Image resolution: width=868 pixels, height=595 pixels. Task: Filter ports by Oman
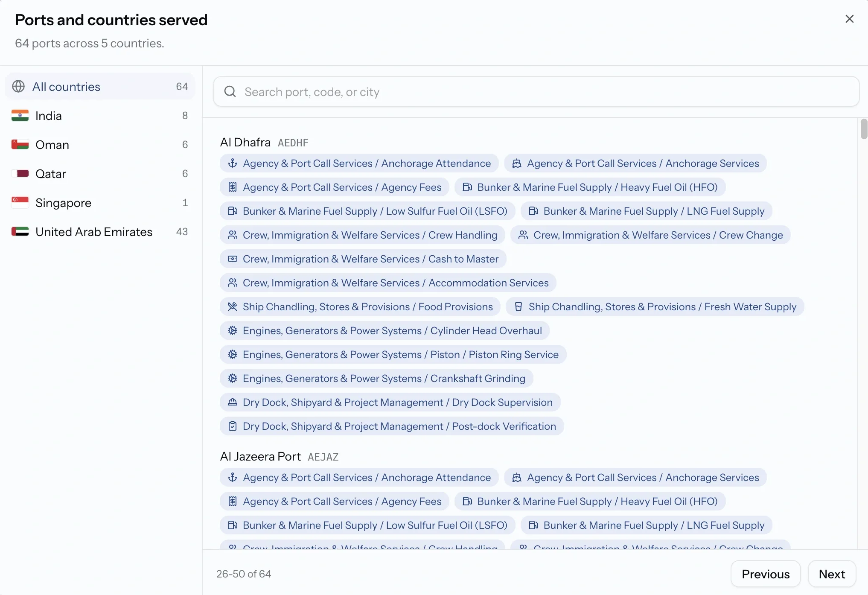[100, 145]
